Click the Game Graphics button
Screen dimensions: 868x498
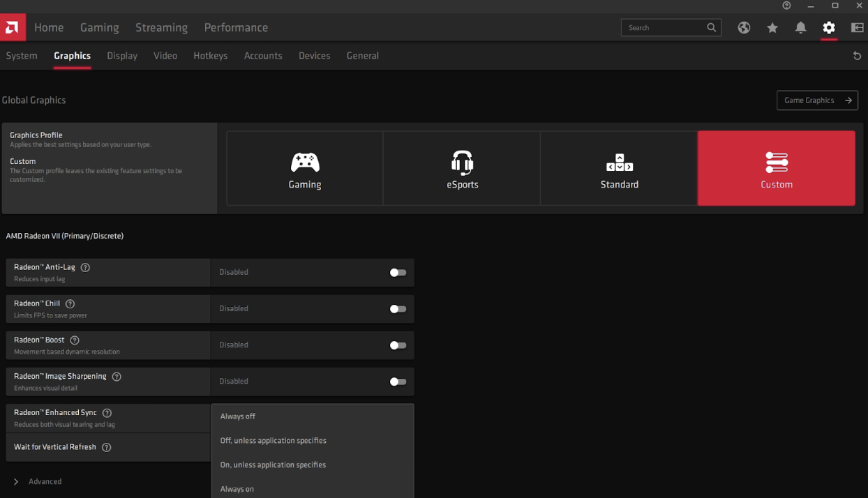[x=816, y=100]
